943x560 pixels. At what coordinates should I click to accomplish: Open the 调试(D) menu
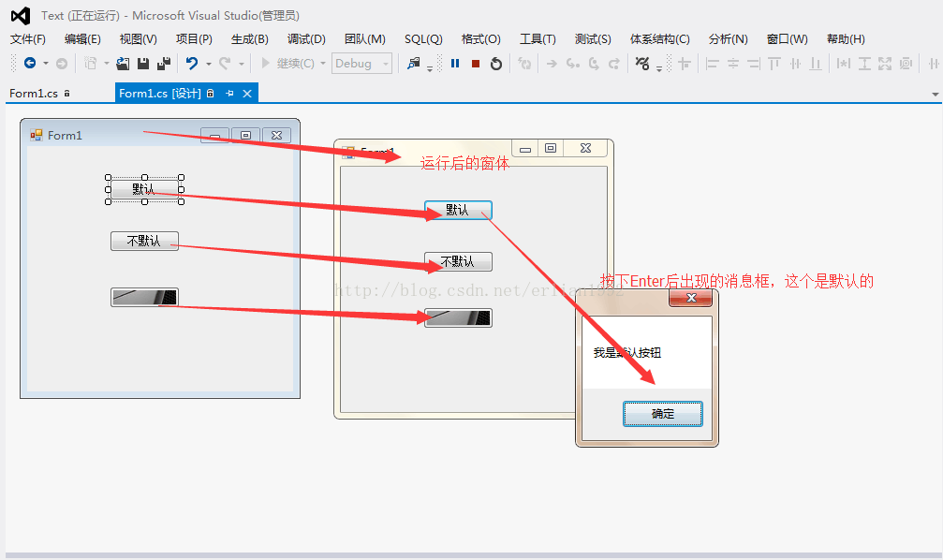(x=306, y=39)
